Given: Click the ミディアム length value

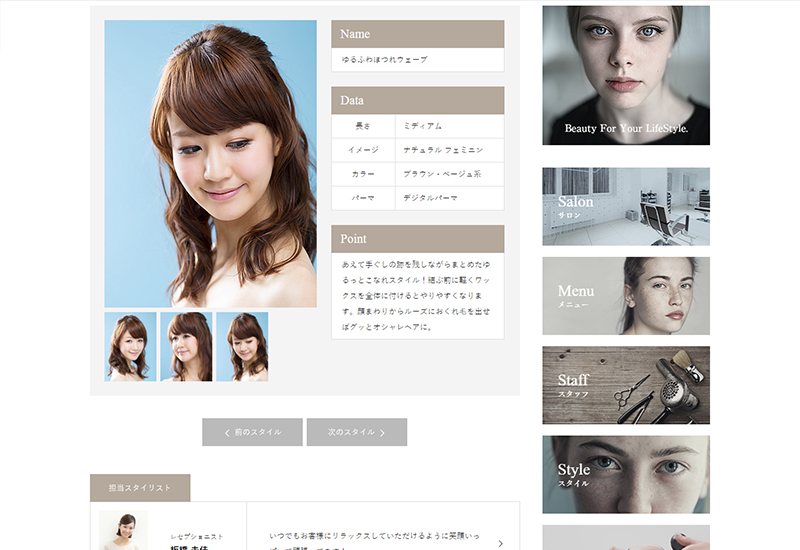Looking at the screenshot, I should tap(422, 126).
